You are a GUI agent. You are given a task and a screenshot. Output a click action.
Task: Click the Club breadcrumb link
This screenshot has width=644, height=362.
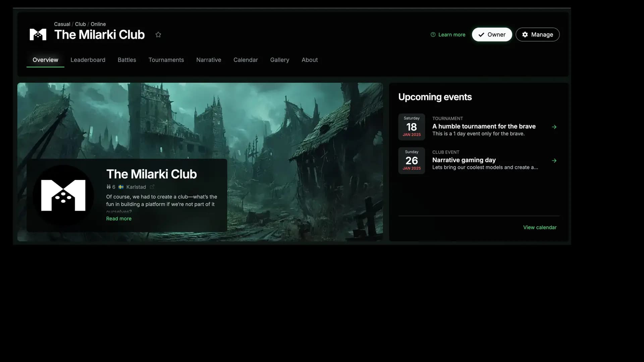pos(80,24)
